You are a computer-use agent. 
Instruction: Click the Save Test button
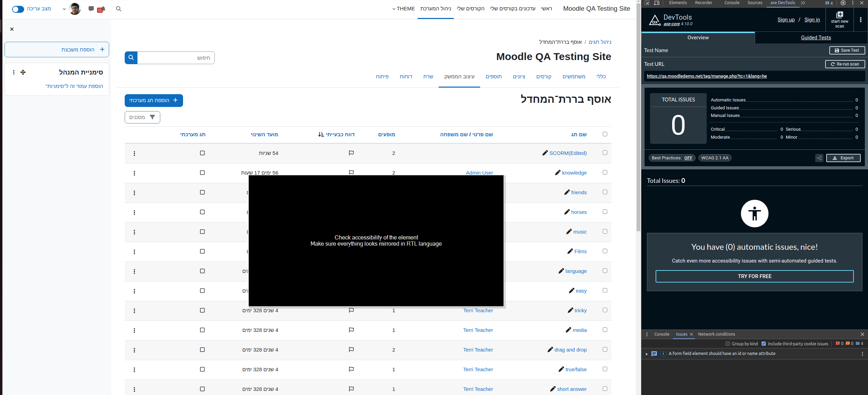pos(847,50)
